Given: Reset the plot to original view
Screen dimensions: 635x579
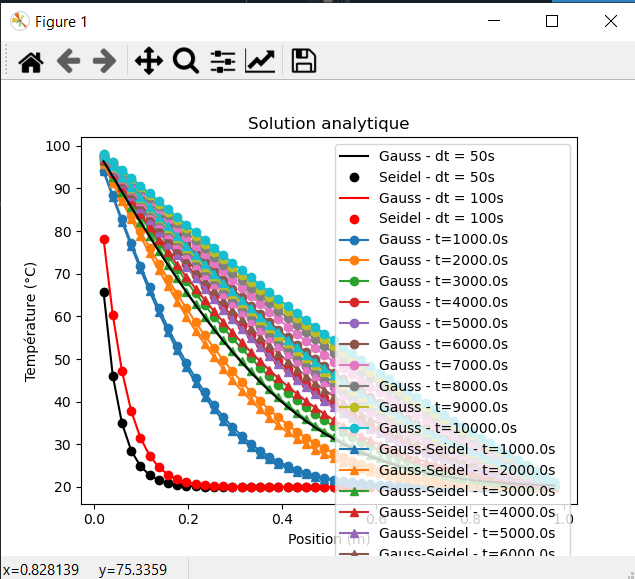Looking at the screenshot, I should click(31, 62).
